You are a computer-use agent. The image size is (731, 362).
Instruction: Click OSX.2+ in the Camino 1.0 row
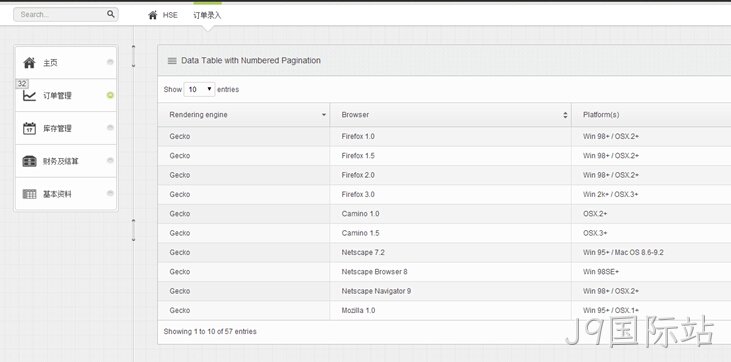coord(595,214)
